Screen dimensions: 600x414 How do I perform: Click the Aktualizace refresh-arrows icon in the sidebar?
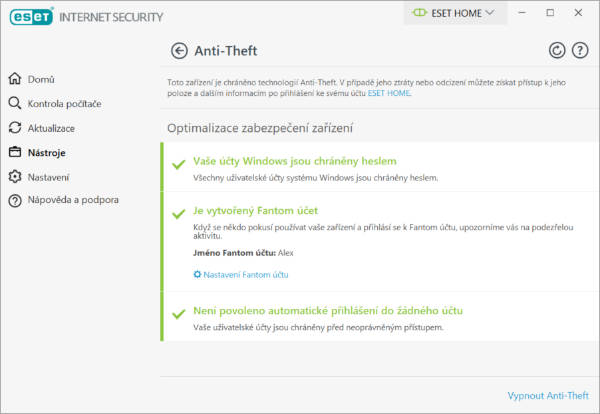pyautogui.click(x=15, y=128)
